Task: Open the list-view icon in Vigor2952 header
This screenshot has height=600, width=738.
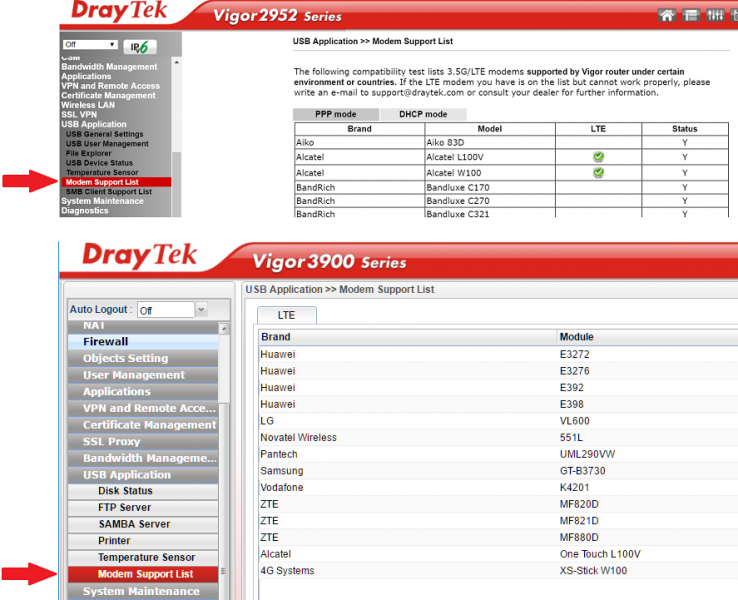Action: (690, 16)
